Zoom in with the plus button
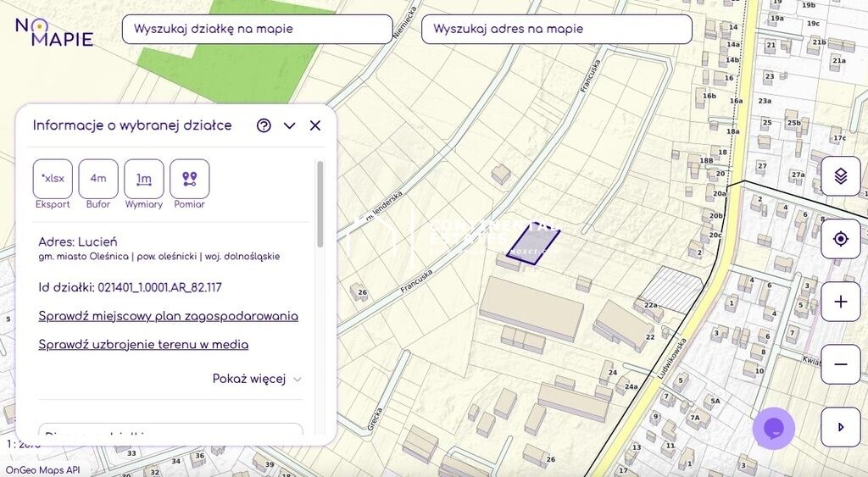868x477 pixels. pyautogui.click(x=840, y=302)
